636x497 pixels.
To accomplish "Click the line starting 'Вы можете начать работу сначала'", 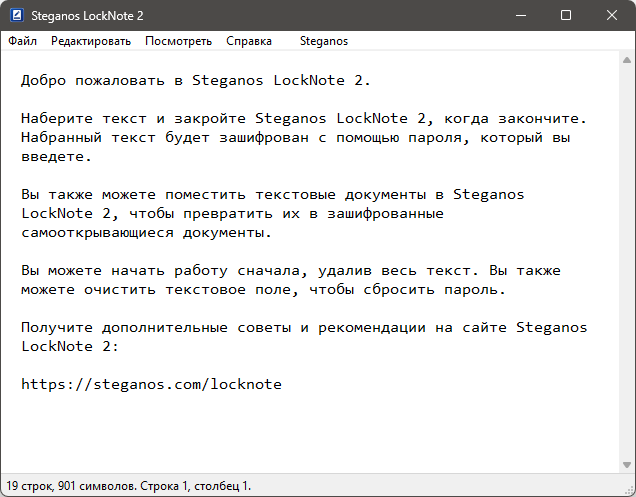I will pyautogui.click(x=291, y=271).
